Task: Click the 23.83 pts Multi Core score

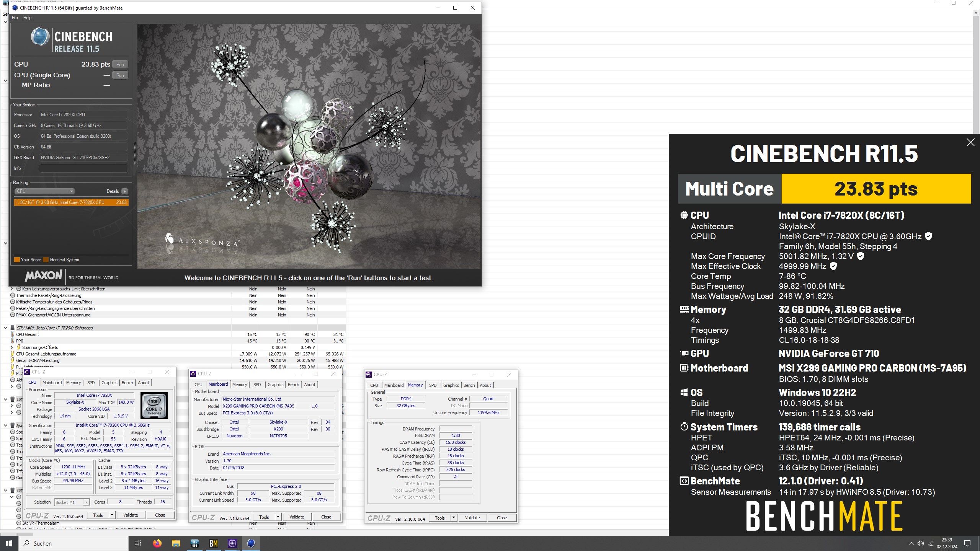Action: pyautogui.click(x=876, y=189)
